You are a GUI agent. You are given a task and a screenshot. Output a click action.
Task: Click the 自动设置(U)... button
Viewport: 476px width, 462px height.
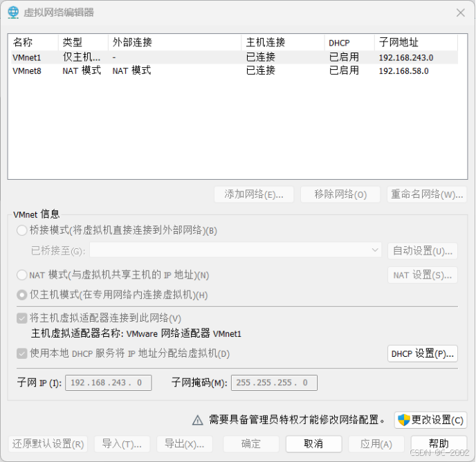point(423,251)
